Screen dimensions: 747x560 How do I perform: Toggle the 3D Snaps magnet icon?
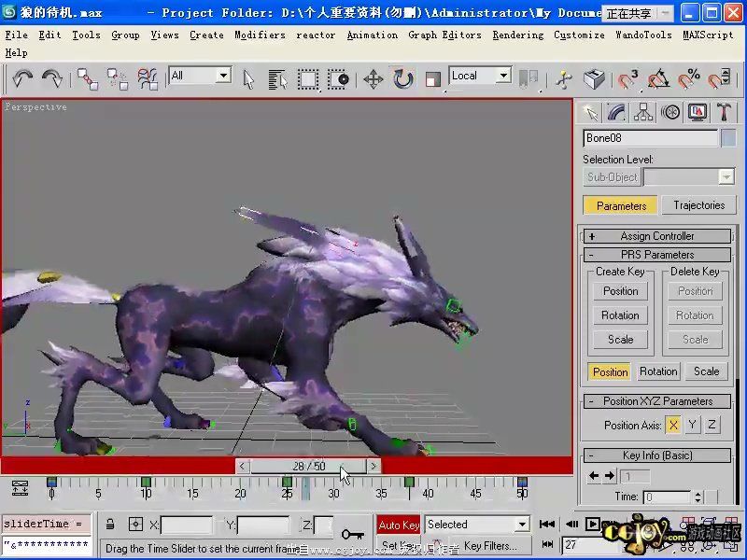pos(627,79)
